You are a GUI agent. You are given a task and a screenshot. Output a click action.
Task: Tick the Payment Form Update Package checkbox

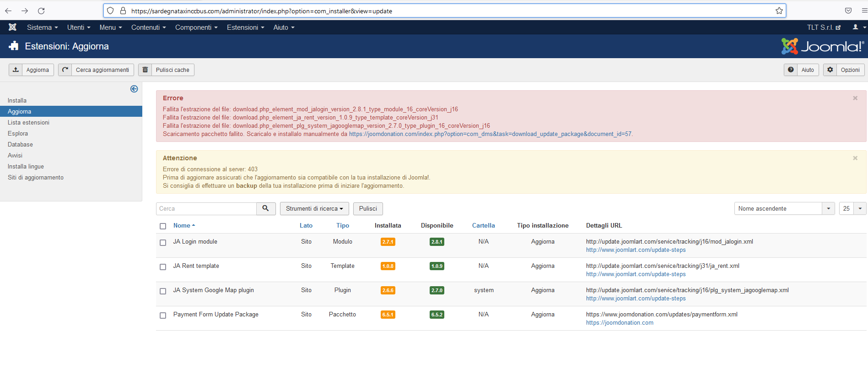[x=163, y=316]
